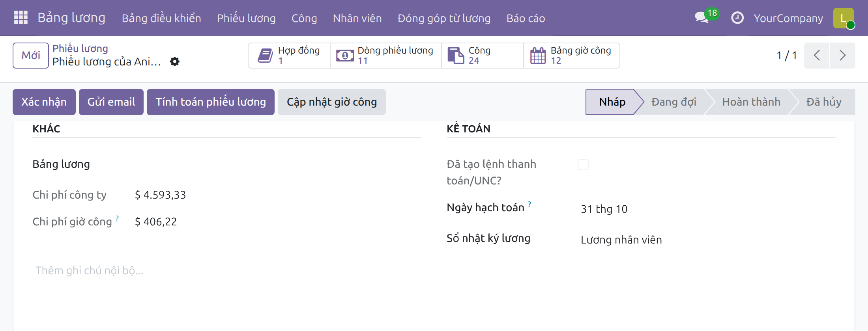
Task: Click the Mới button
Action: pyautogui.click(x=31, y=56)
